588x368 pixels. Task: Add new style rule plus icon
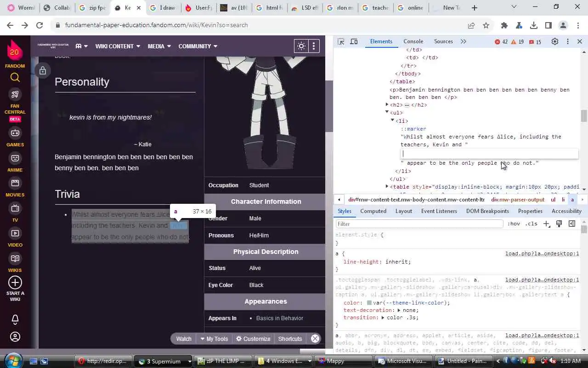pos(546,224)
